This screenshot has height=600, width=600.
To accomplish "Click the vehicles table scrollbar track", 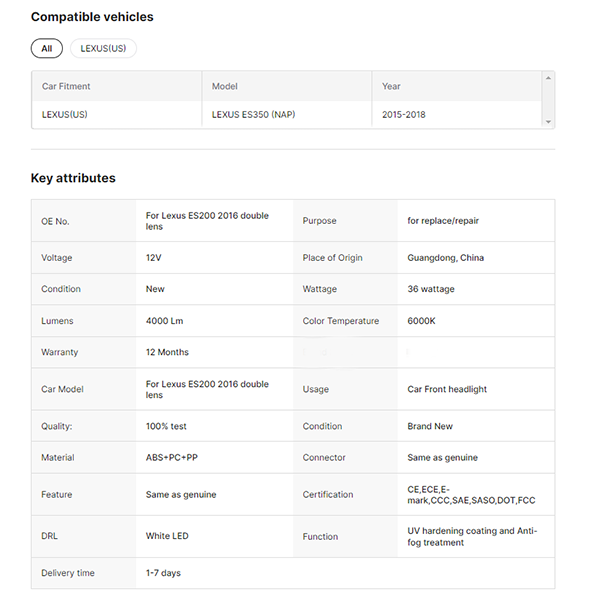I will [547, 99].
